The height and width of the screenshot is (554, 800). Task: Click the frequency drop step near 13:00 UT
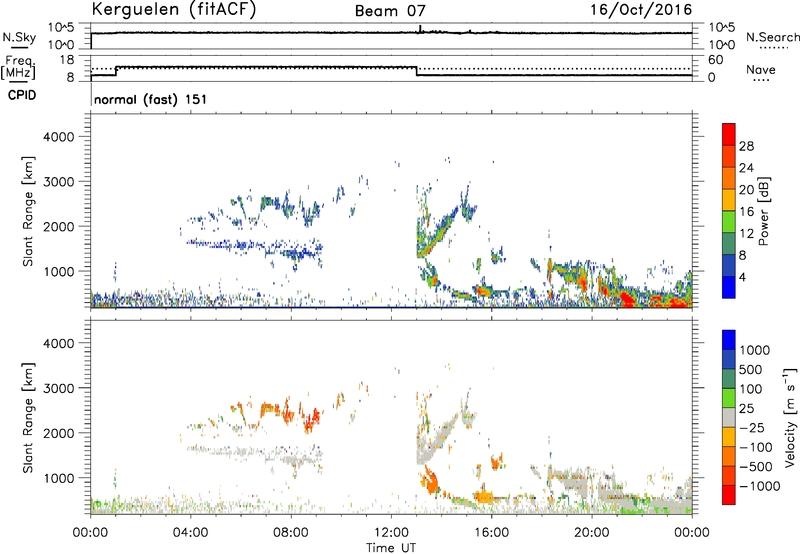[417, 71]
